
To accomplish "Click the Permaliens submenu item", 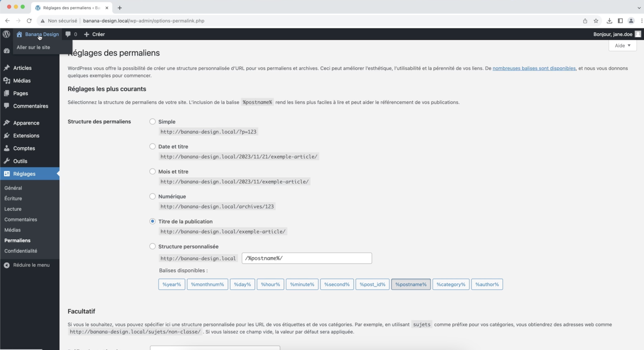I will [17, 241].
